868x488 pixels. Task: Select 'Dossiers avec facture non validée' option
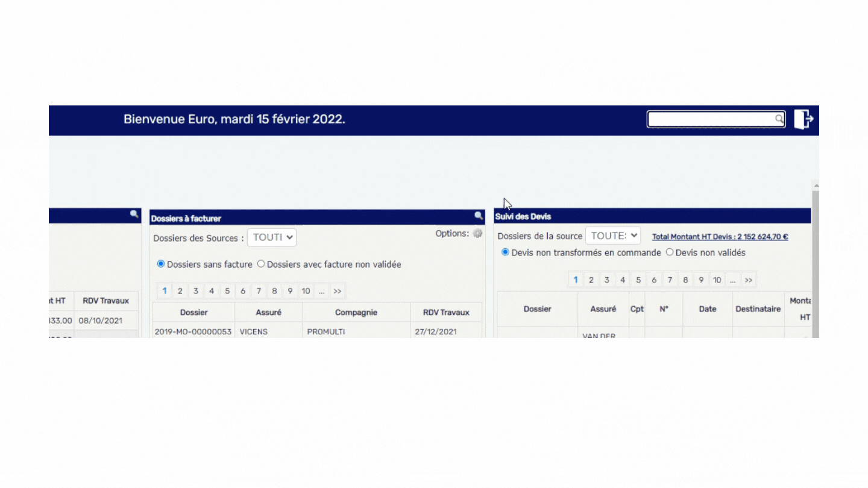click(261, 264)
